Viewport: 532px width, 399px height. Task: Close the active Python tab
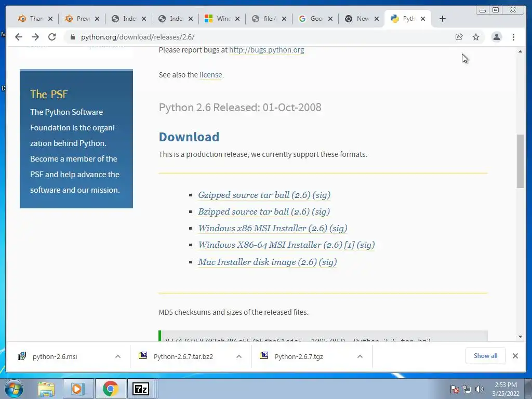(x=423, y=19)
